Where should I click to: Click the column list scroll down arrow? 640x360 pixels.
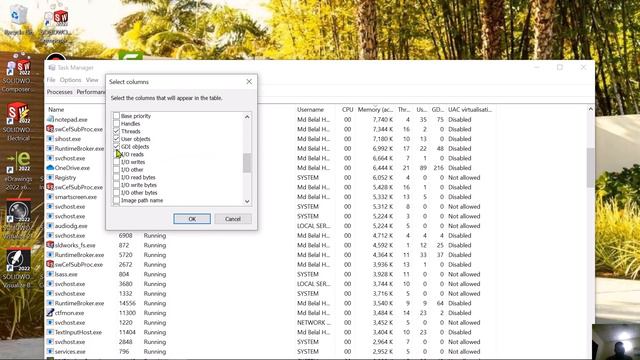247,201
